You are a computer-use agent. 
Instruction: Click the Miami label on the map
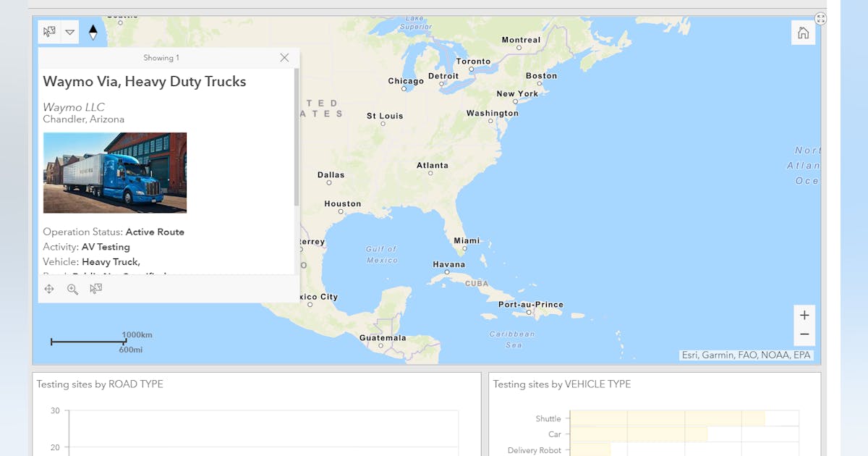(x=467, y=240)
